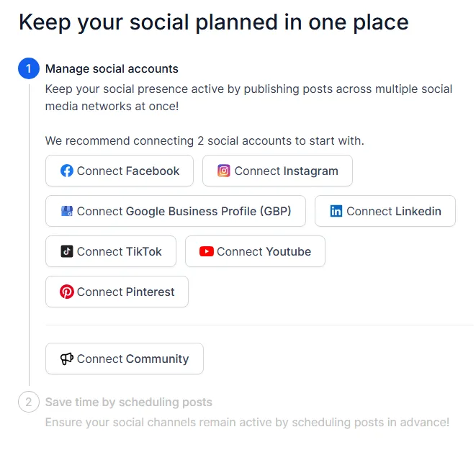Viewport: 476px width, 450px height.
Task: Click the Instagram camera icon
Action: pos(224,171)
